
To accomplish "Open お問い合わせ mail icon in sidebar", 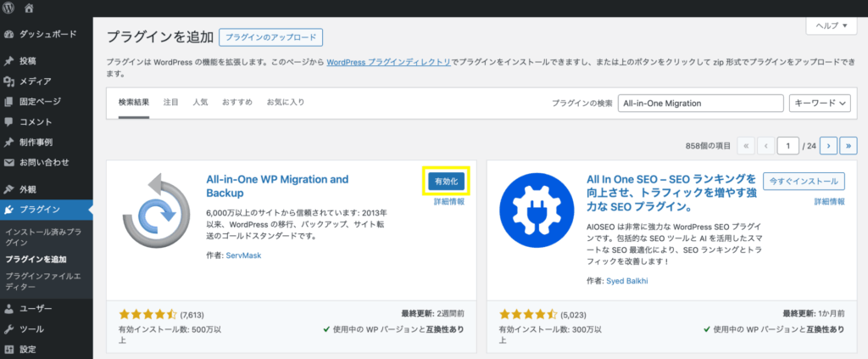I will tap(9, 162).
